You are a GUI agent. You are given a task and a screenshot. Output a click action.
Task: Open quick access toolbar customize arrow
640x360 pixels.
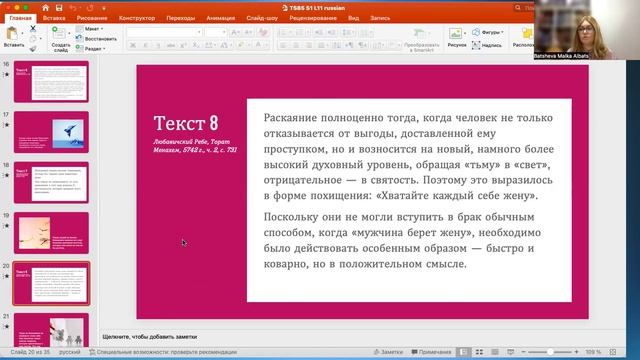click(104, 8)
